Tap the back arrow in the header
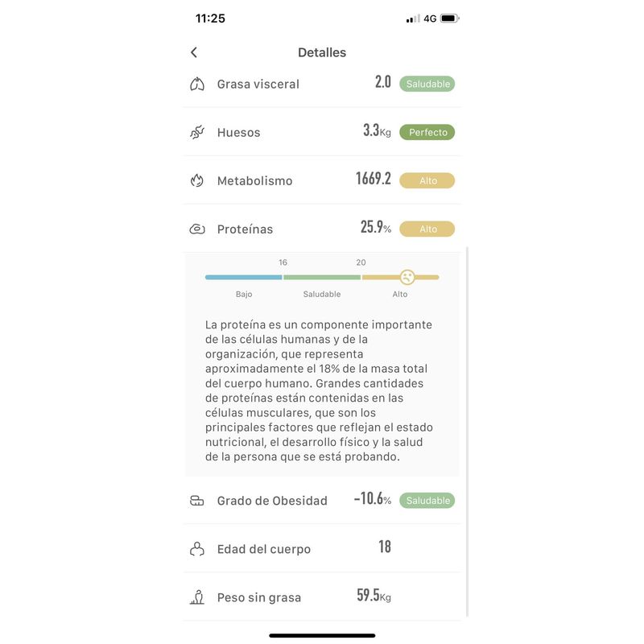This screenshot has height=644, width=644. tap(194, 52)
